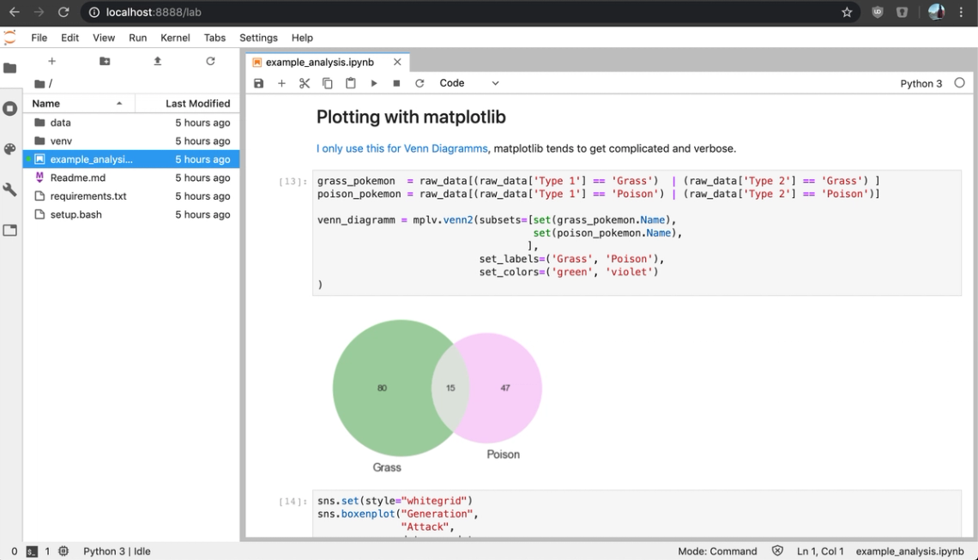Select the data folder
978x560 pixels.
pos(131,123)
